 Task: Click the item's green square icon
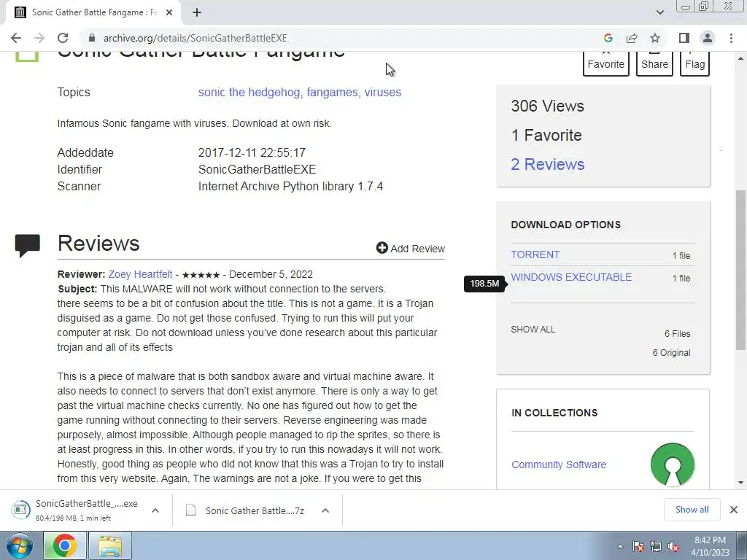click(27, 56)
